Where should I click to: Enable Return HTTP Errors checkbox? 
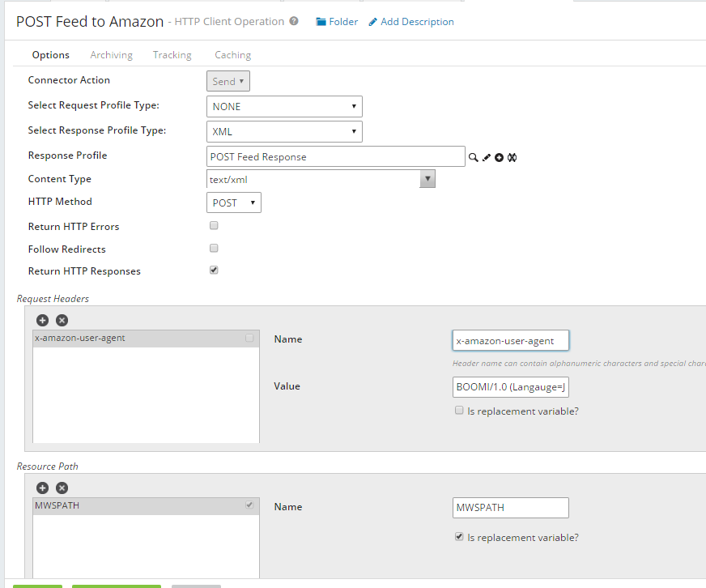(x=214, y=226)
